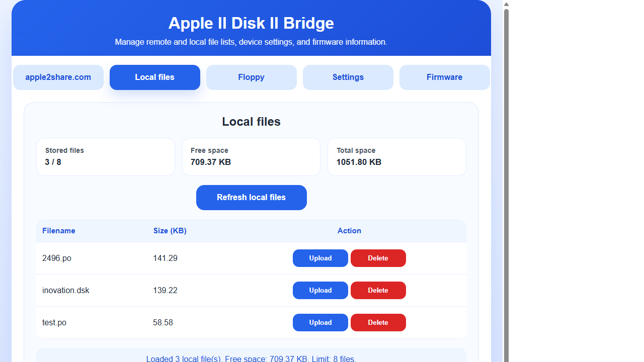The image size is (644, 362).
Task: Click the 'Manage remote and local file lists' subtitle
Action: point(251,42)
